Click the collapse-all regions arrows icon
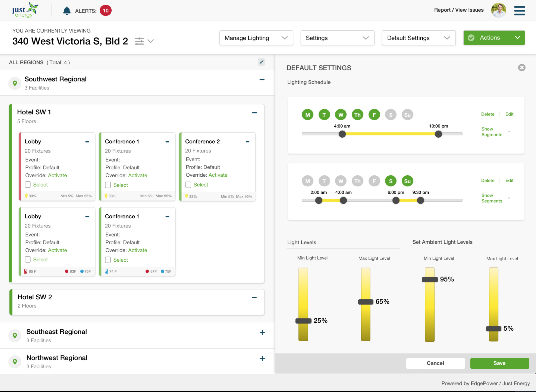This screenshot has height=392, width=536. [261, 62]
